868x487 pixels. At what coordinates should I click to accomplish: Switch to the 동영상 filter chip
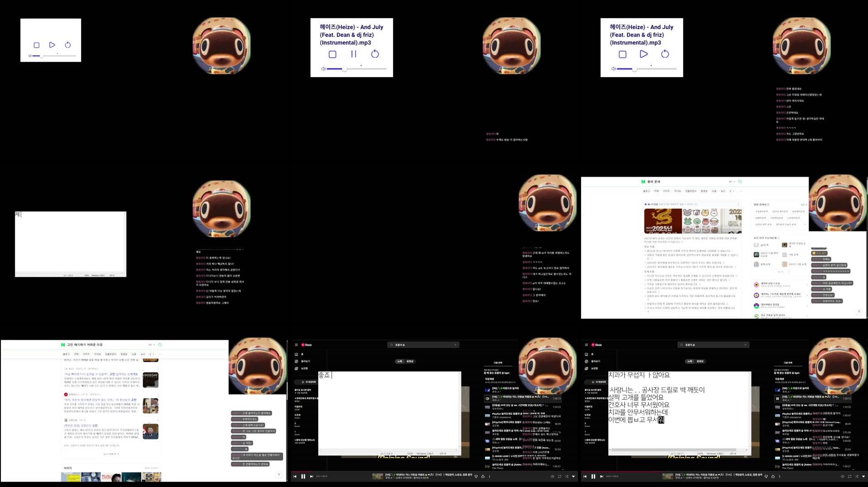pos(410,361)
